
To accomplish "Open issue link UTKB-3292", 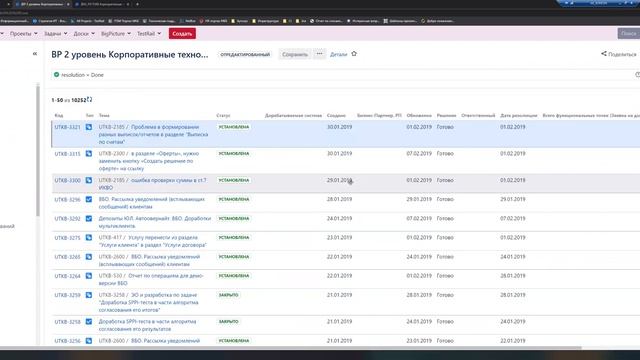I will (x=67, y=218).
